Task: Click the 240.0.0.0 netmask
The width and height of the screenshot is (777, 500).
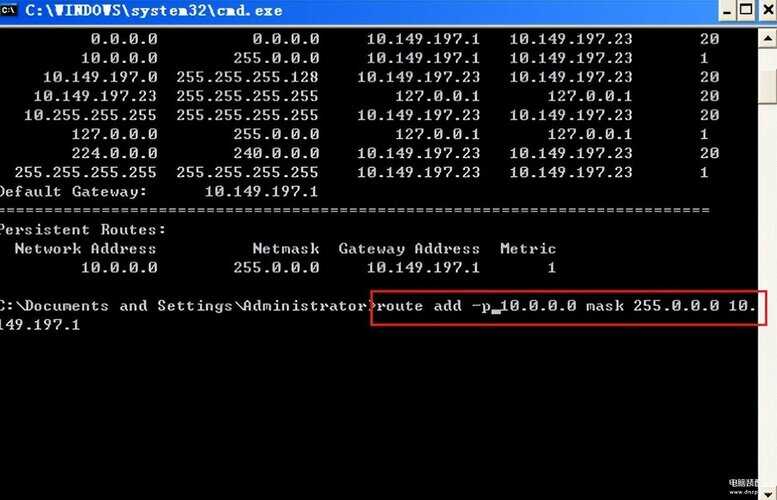Action: [276, 153]
